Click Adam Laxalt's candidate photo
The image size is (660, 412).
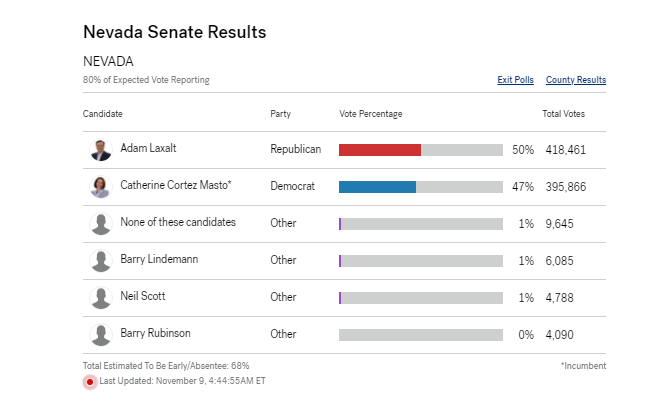point(100,150)
